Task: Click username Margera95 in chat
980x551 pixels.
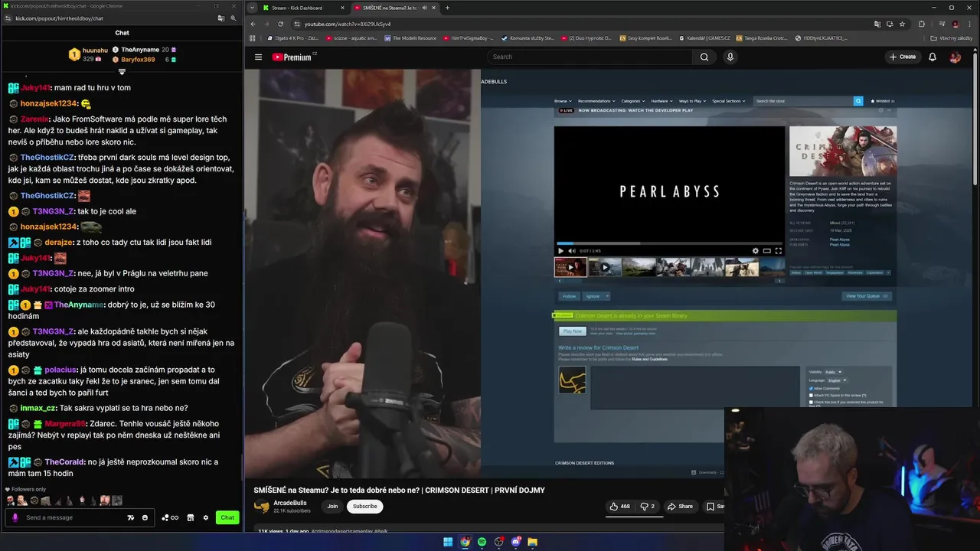Action: 66,424
